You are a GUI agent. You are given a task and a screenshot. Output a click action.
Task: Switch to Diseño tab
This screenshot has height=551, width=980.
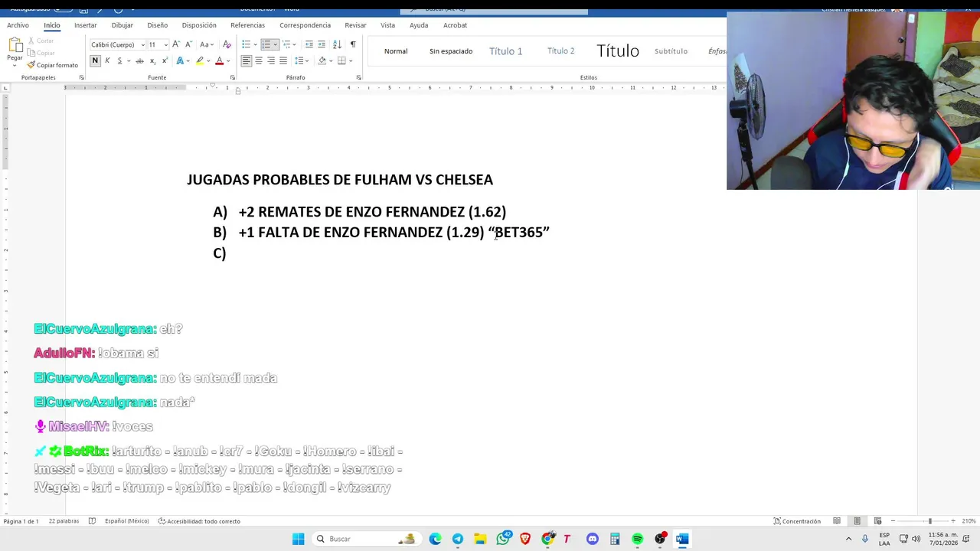point(157,25)
